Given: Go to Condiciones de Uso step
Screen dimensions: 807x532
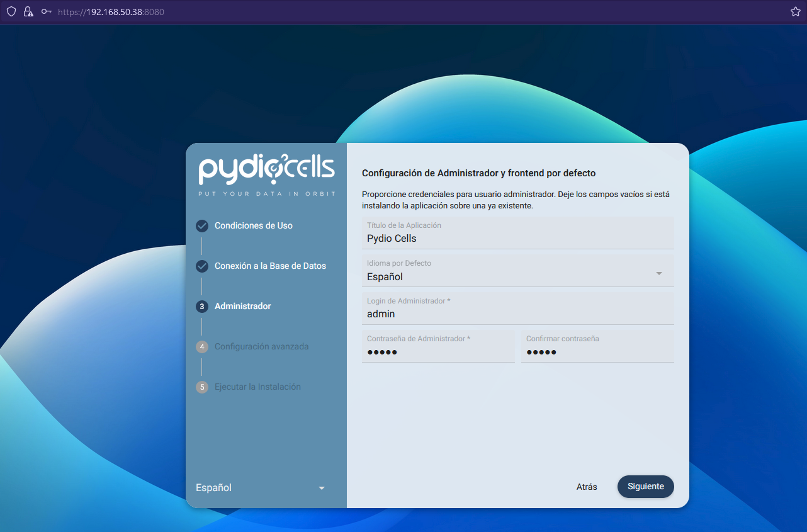Looking at the screenshot, I should (x=254, y=225).
